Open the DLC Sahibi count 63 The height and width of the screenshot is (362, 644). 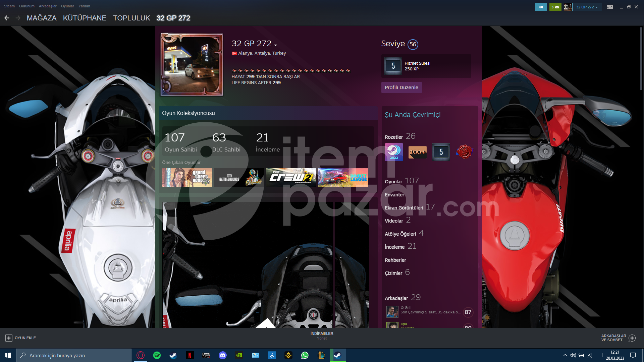tap(226, 142)
